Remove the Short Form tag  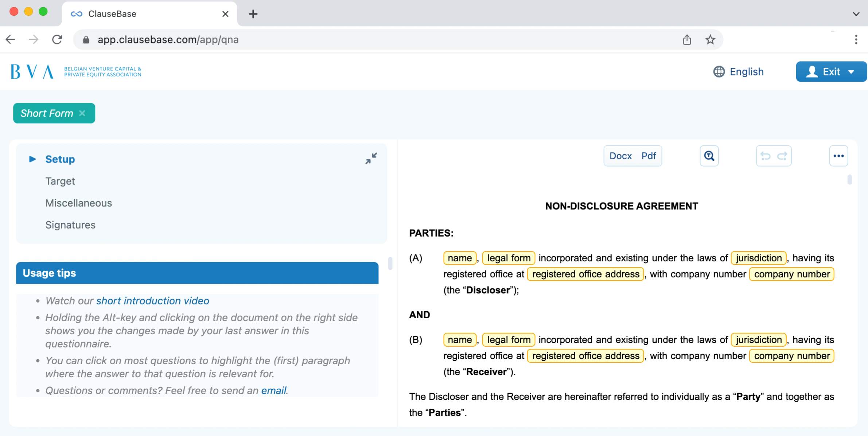tap(82, 113)
